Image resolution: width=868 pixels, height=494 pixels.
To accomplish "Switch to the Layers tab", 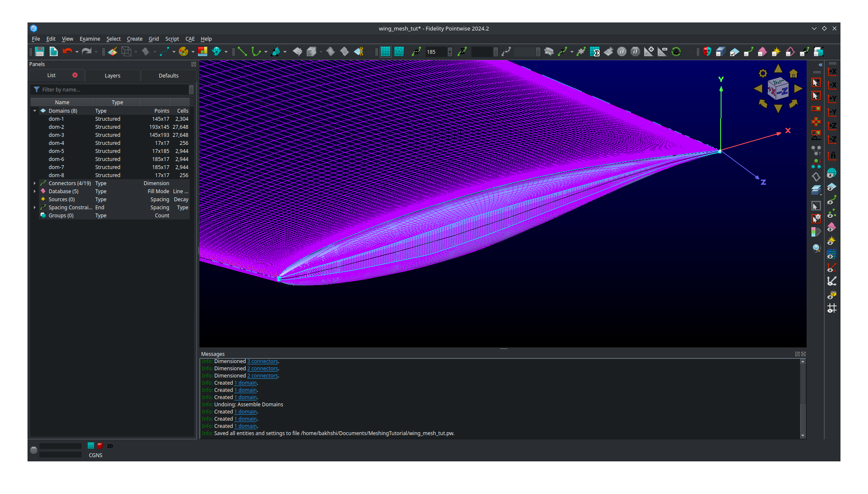I will point(113,75).
